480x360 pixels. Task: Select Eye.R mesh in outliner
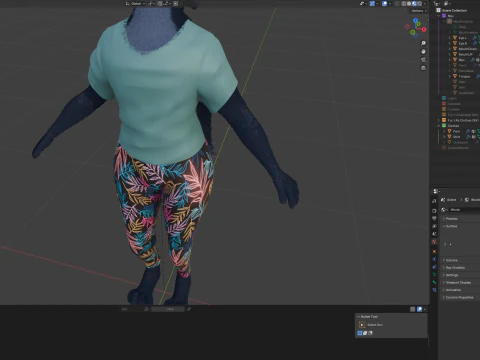click(462, 43)
